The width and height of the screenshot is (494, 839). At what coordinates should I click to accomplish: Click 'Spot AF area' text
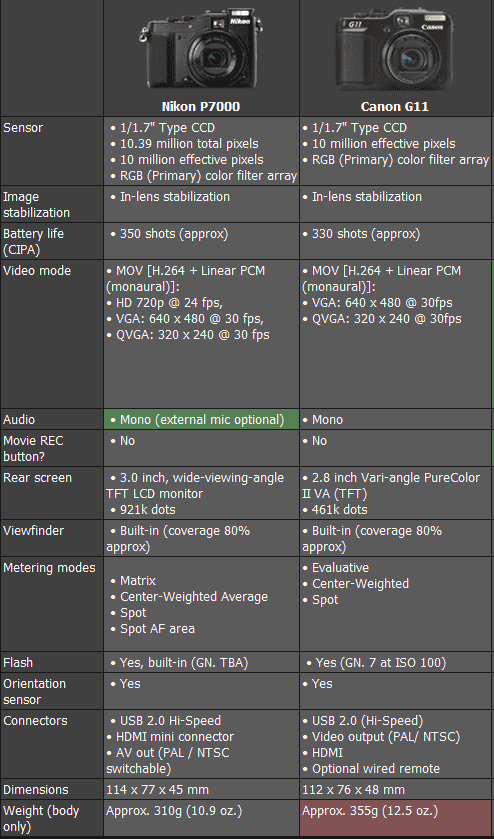[157, 629]
